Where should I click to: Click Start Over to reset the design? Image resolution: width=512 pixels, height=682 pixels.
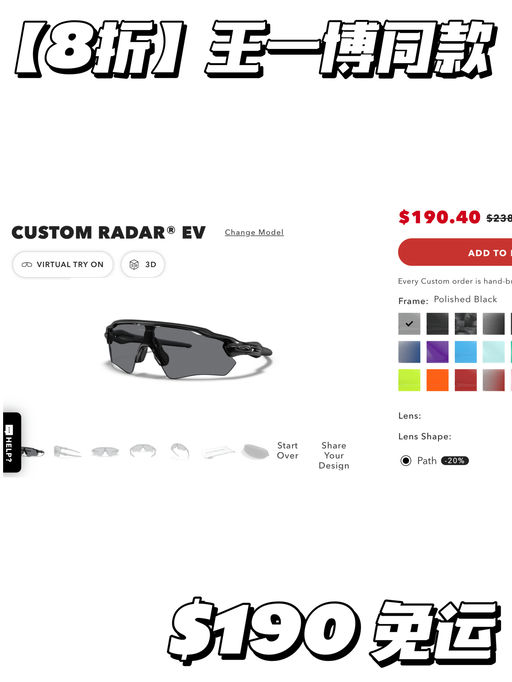(x=288, y=451)
